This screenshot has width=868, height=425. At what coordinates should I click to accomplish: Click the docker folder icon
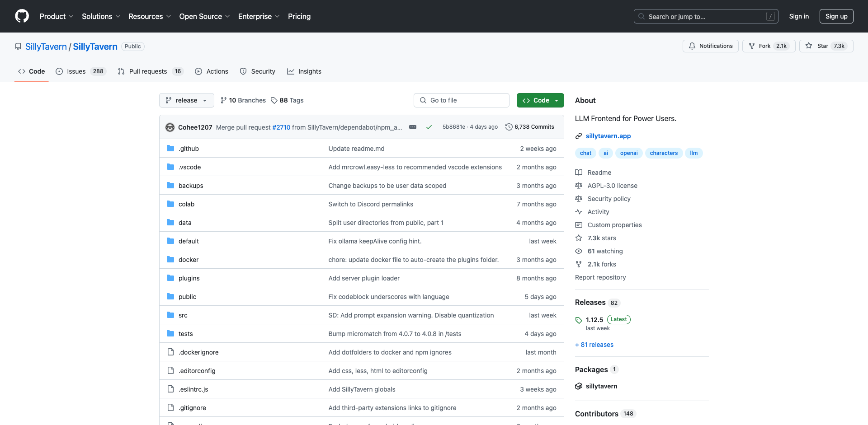(170, 260)
